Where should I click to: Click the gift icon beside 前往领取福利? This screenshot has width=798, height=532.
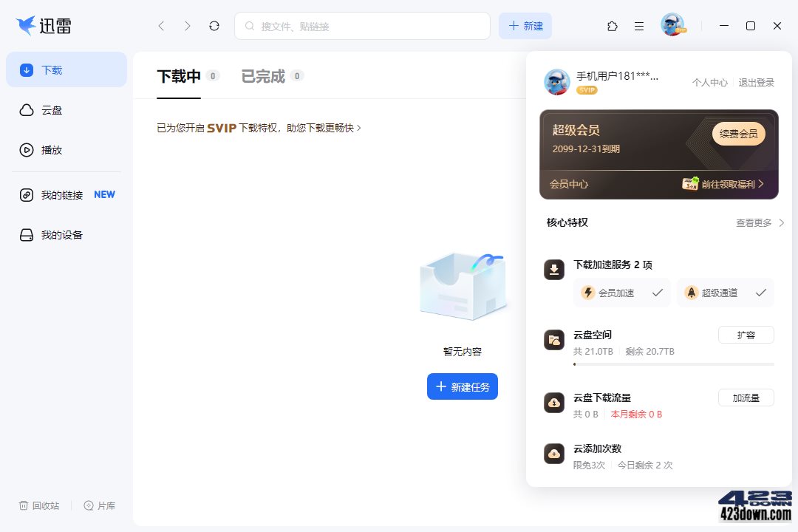point(691,183)
